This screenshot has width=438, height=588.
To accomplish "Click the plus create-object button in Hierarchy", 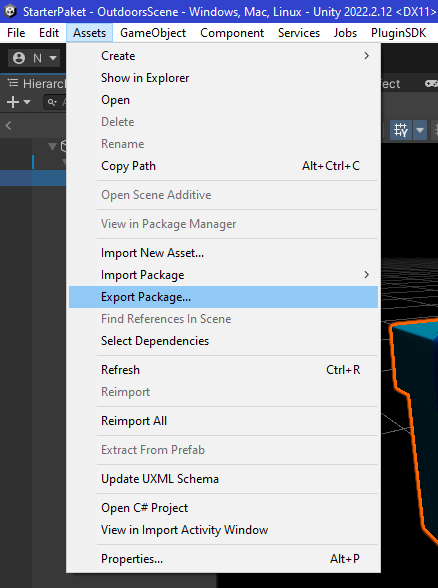I will click(13, 102).
